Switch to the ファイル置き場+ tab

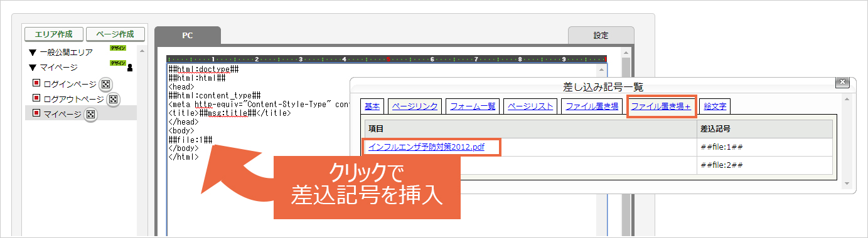click(x=661, y=106)
